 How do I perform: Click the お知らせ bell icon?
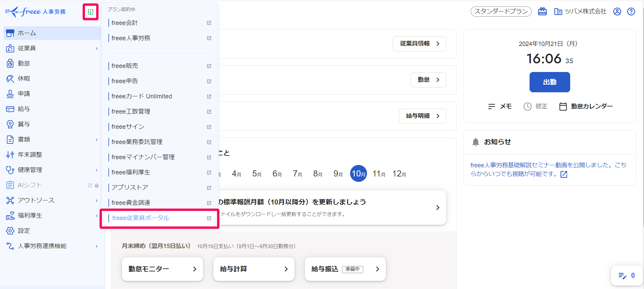tap(476, 142)
